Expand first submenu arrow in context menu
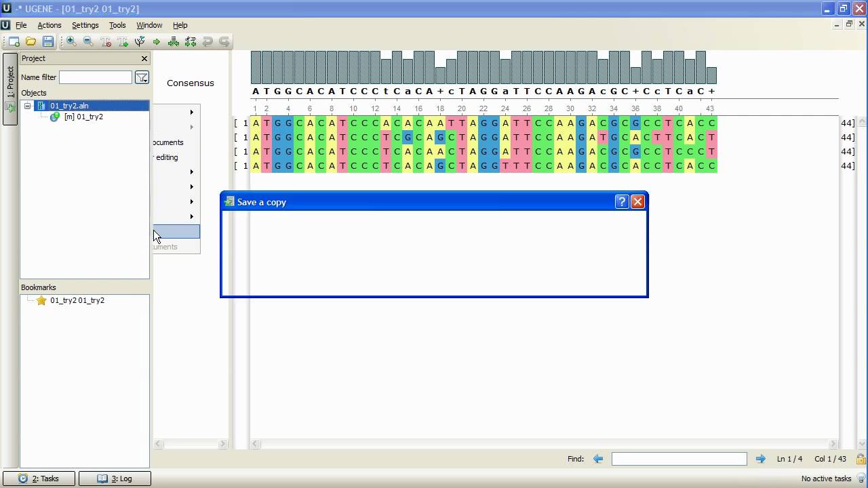 coord(192,112)
